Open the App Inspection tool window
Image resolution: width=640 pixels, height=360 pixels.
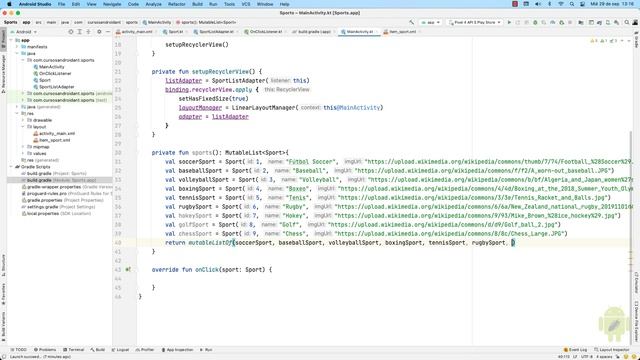[x=177, y=350]
